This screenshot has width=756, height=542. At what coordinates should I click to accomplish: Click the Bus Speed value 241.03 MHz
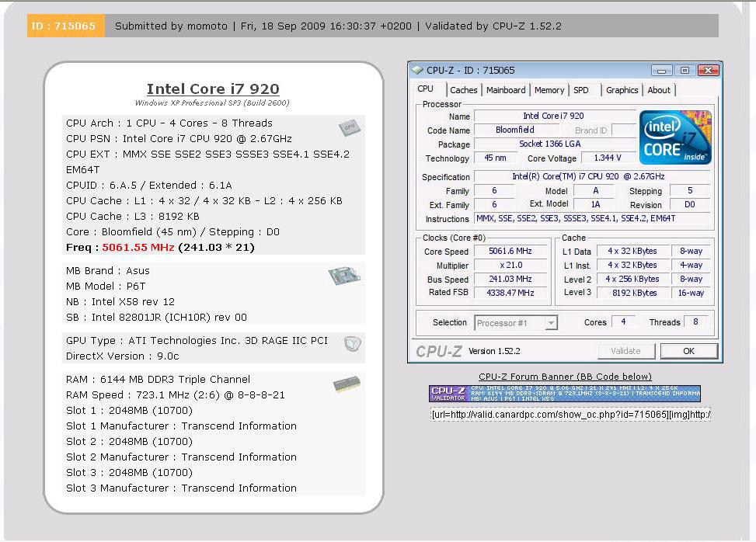(x=510, y=279)
